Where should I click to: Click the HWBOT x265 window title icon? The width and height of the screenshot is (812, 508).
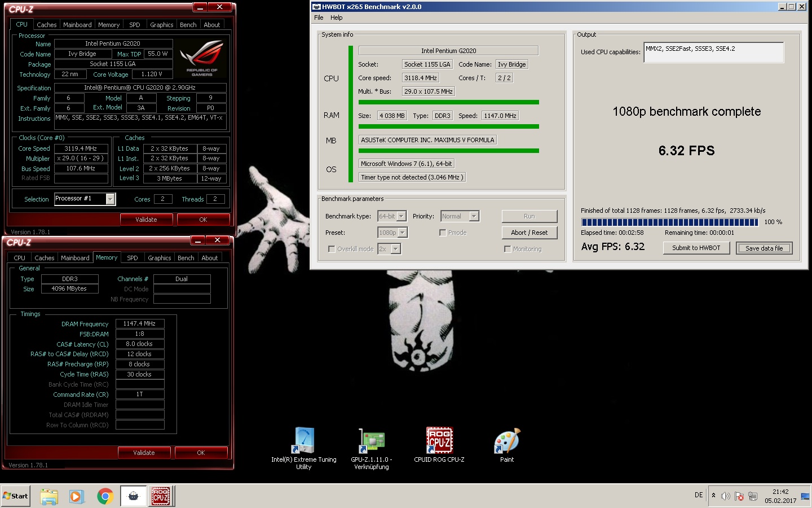(x=316, y=7)
